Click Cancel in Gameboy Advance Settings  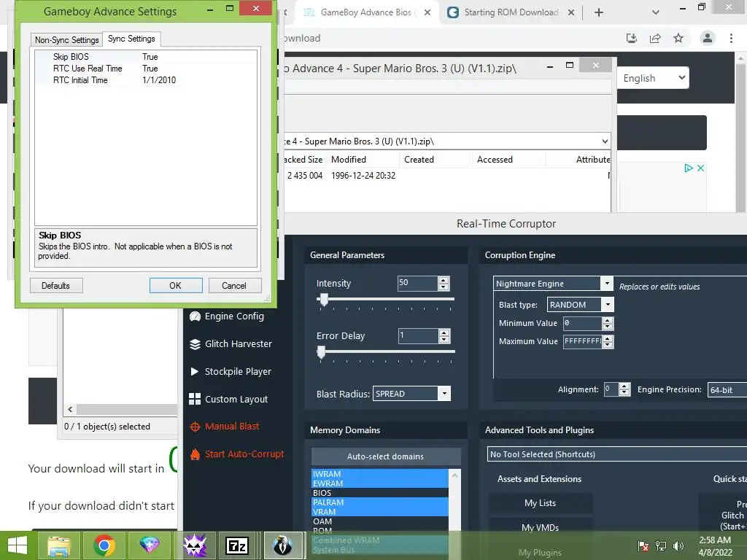tap(234, 286)
